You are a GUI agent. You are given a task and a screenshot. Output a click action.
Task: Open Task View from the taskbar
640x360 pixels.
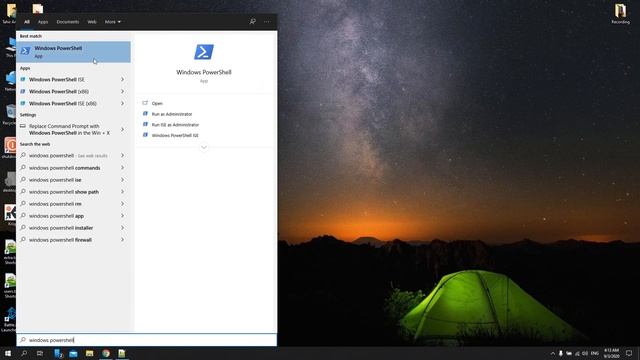click(40, 353)
